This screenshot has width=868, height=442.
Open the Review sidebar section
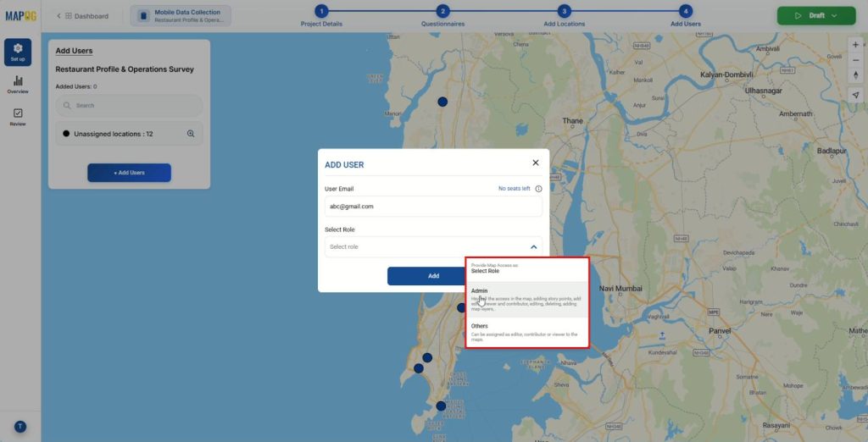(18, 117)
